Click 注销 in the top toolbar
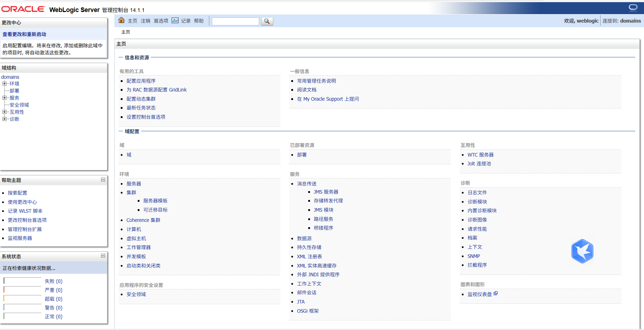The height and width of the screenshot is (330, 644). point(145,21)
